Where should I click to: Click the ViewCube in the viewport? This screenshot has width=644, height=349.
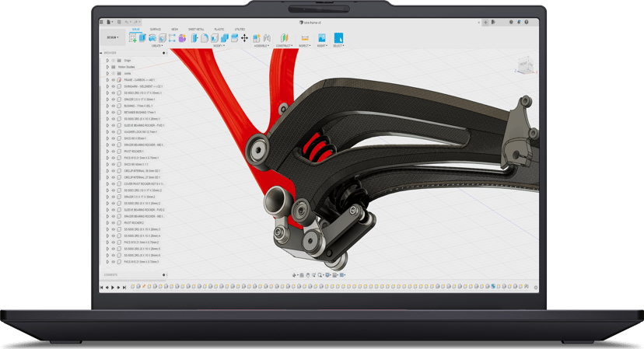click(525, 65)
